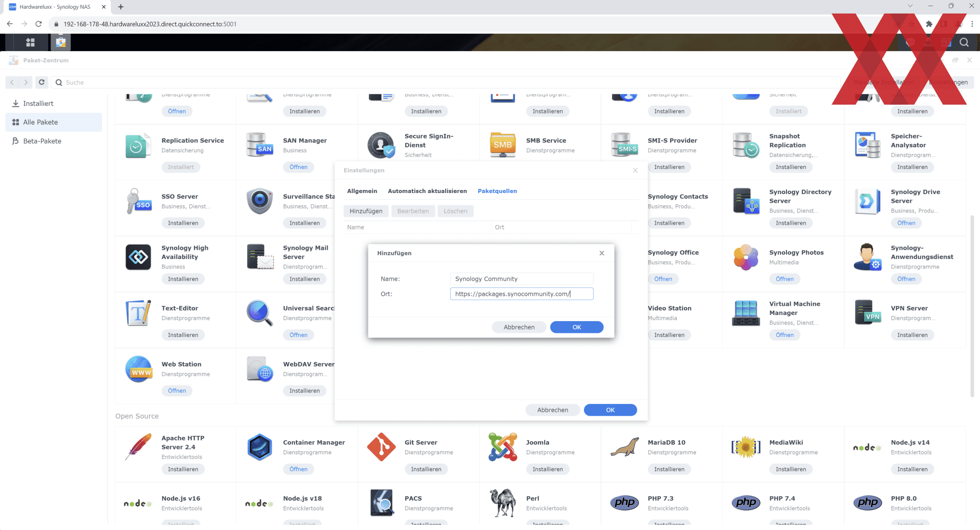Install the Text-Editor package
The image size is (980, 530).
(x=183, y=335)
